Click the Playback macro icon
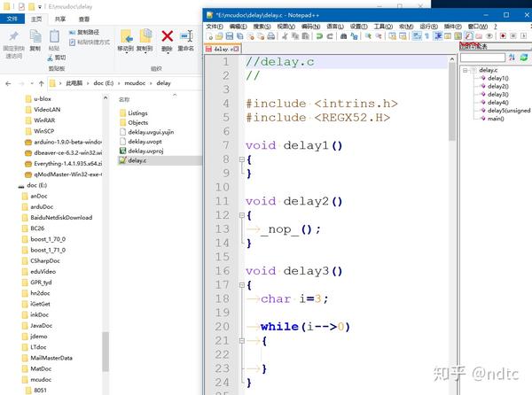Image resolution: width=532 pixels, height=395 pixels. click(x=523, y=36)
